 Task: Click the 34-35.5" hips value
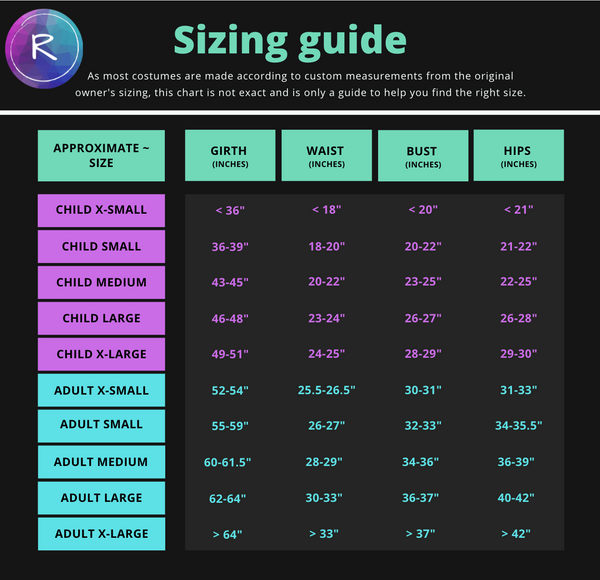pyautogui.click(x=518, y=426)
